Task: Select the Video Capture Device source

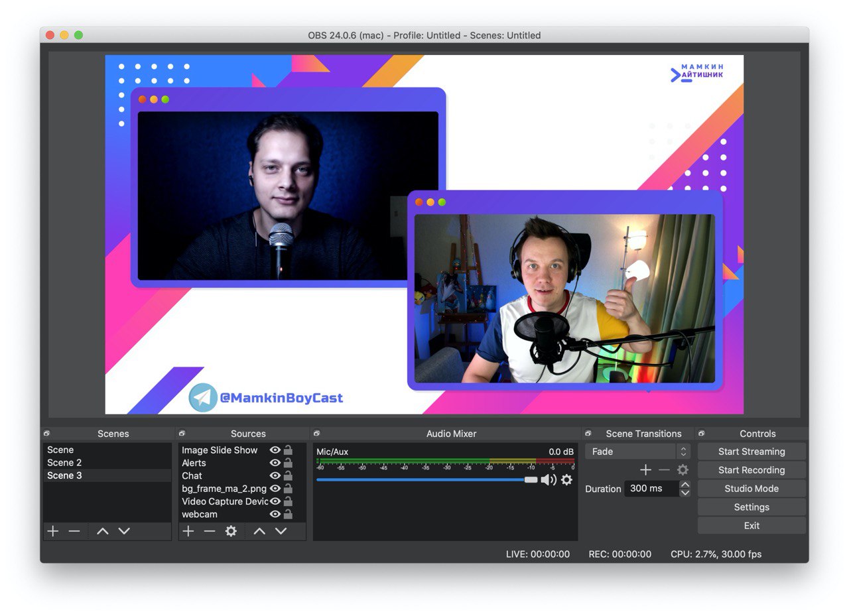Action: point(225,501)
